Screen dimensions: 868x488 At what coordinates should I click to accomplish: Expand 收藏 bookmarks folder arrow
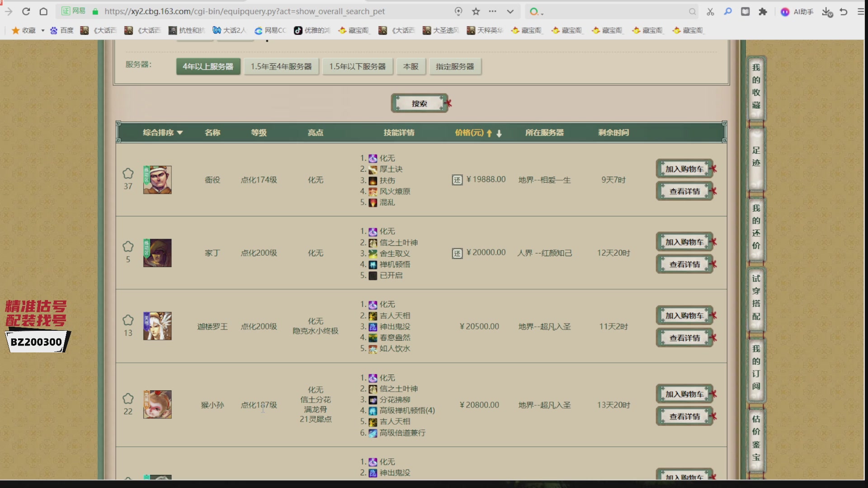click(x=43, y=30)
